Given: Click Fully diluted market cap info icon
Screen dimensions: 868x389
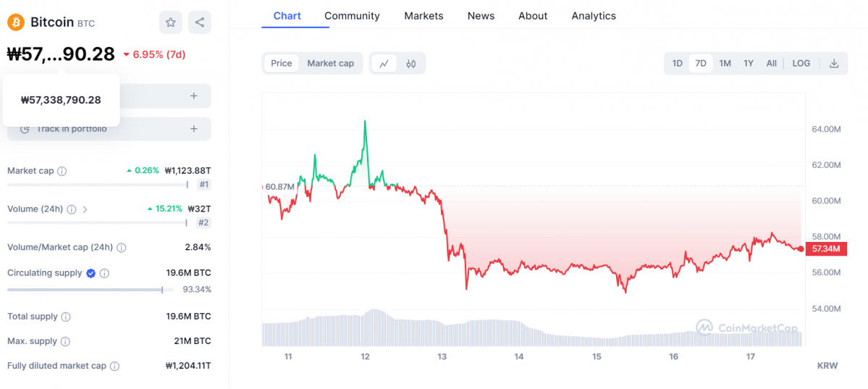Looking at the screenshot, I should [114, 367].
